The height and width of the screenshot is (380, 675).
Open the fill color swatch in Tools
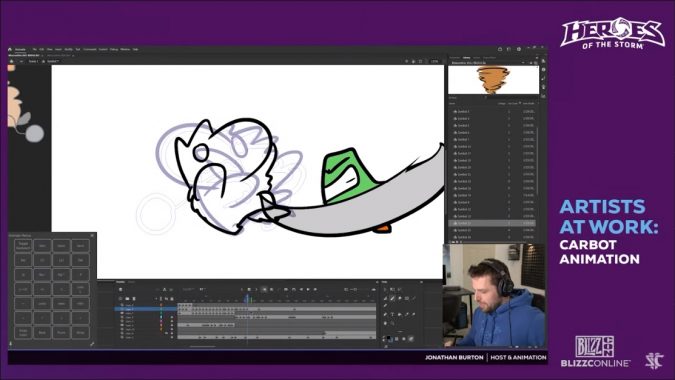(391, 340)
